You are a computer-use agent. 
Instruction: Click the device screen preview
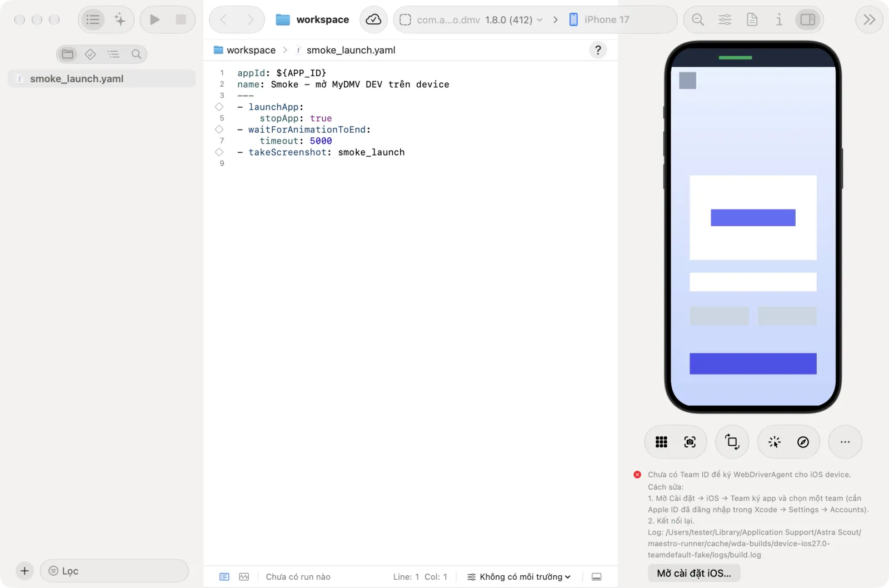coord(753,227)
